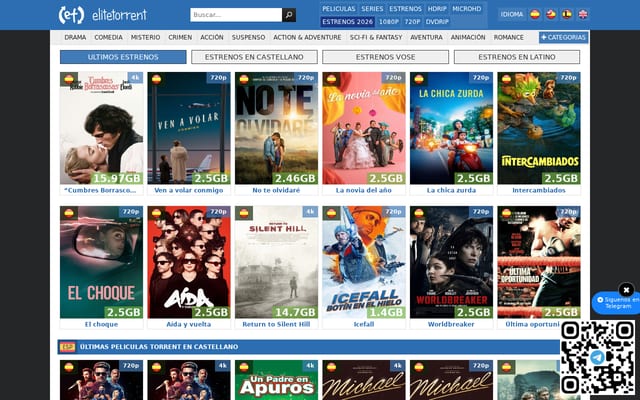Image resolution: width=640 pixels, height=400 pixels.
Task: Click the 'Síguenos en Telegram' bubble
Action: 617,303
